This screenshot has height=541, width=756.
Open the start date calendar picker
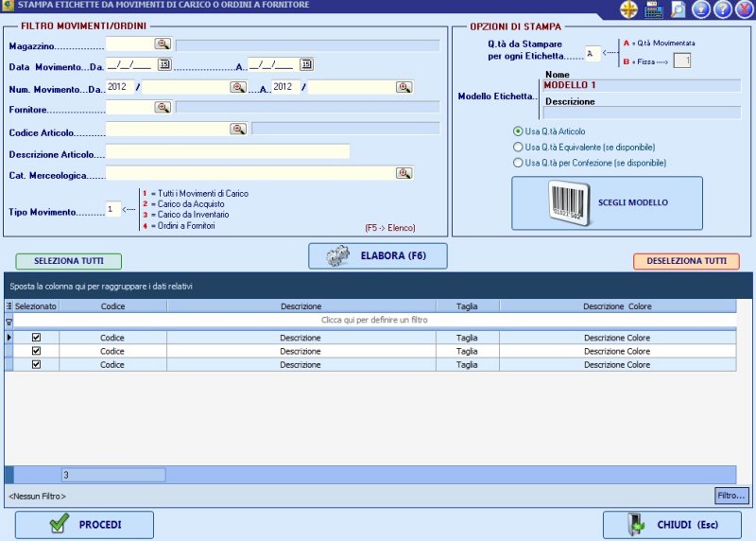tap(163, 64)
